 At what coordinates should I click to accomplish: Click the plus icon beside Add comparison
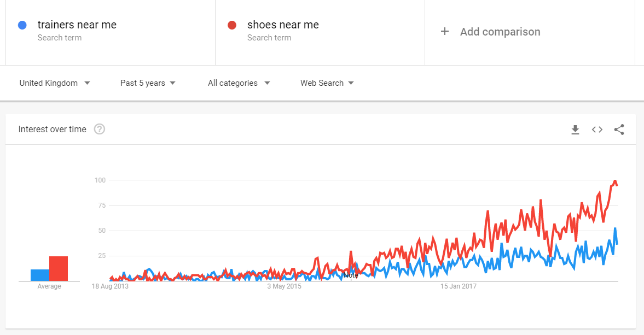[x=445, y=32]
